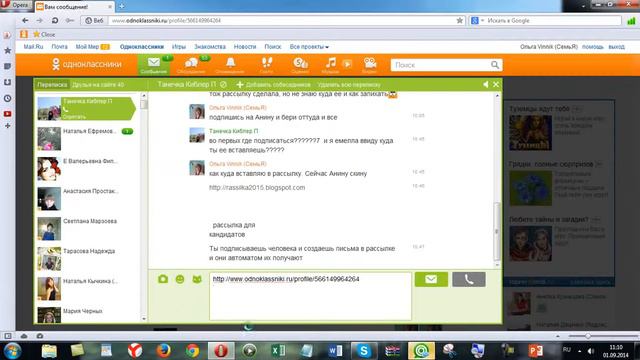640x360 pixels.
Task: Open the Обсуждения speech bubbles icon
Action: coord(191,65)
